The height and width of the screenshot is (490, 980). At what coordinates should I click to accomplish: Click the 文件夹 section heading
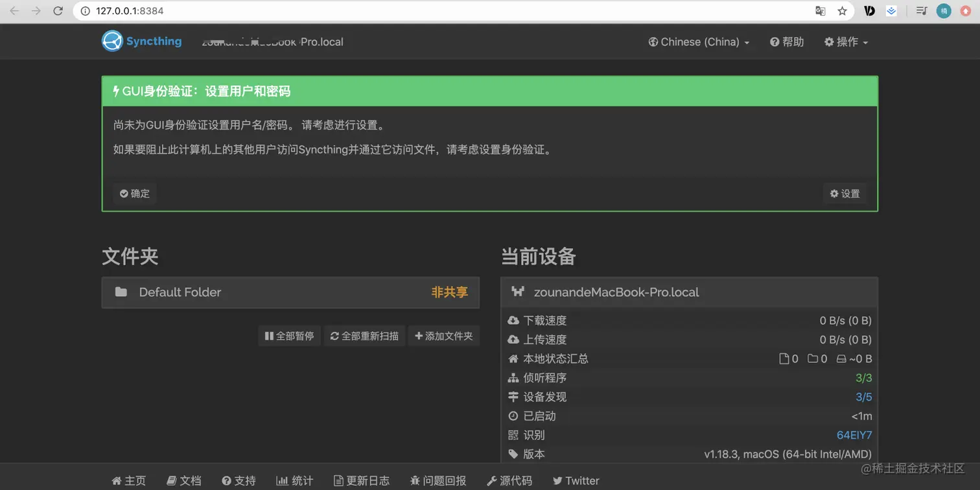pyautogui.click(x=130, y=257)
